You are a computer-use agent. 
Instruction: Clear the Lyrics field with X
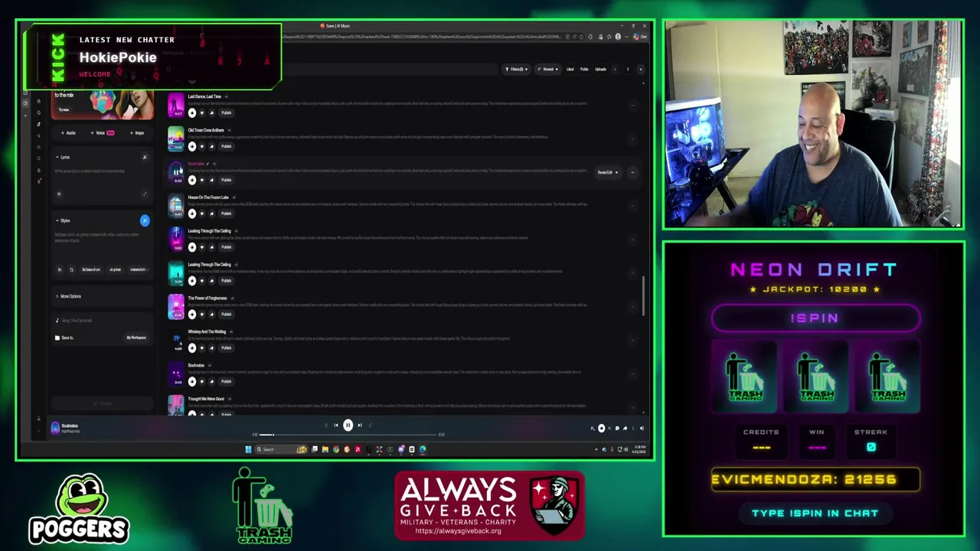(x=145, y=157)
